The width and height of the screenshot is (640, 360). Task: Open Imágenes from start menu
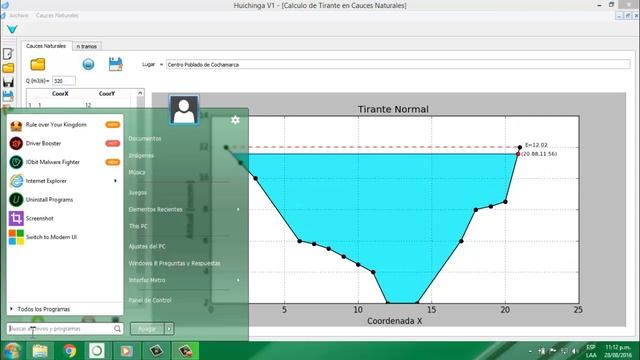(x=141, y=156)
